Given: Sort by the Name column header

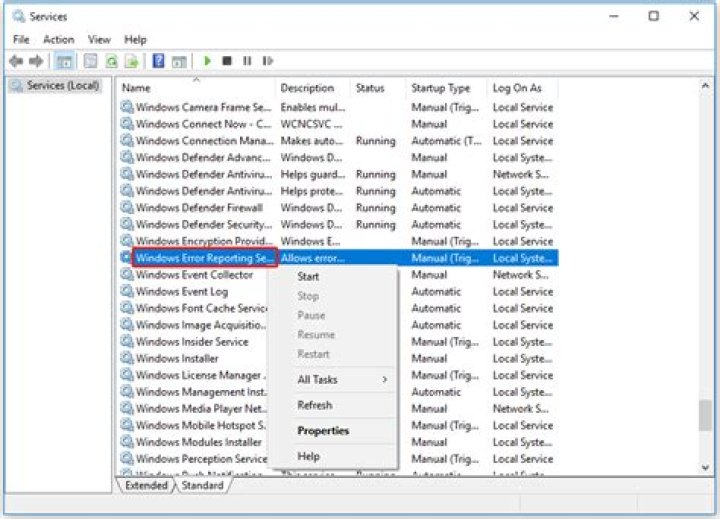Looking at the screenshot, I should tap(197, 88).
